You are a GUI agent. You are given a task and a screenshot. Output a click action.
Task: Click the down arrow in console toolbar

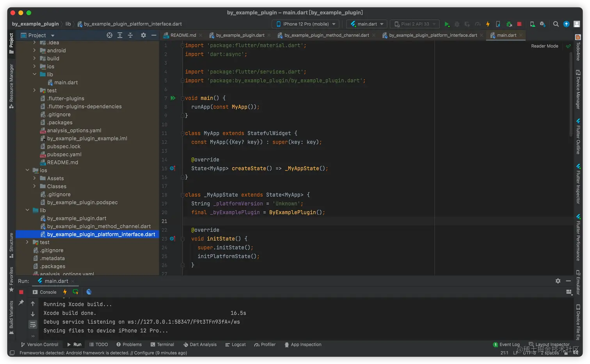pos(33,314)
